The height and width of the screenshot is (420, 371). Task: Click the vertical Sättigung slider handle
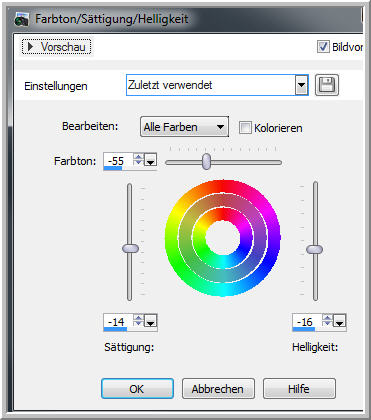click(x=130, y=249)
